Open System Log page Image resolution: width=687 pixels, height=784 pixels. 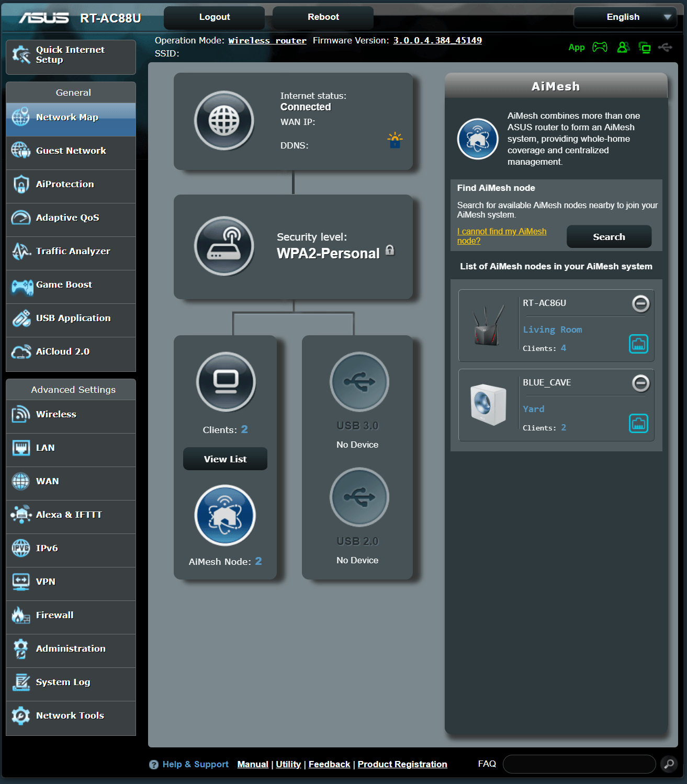(x=71, y=684)
